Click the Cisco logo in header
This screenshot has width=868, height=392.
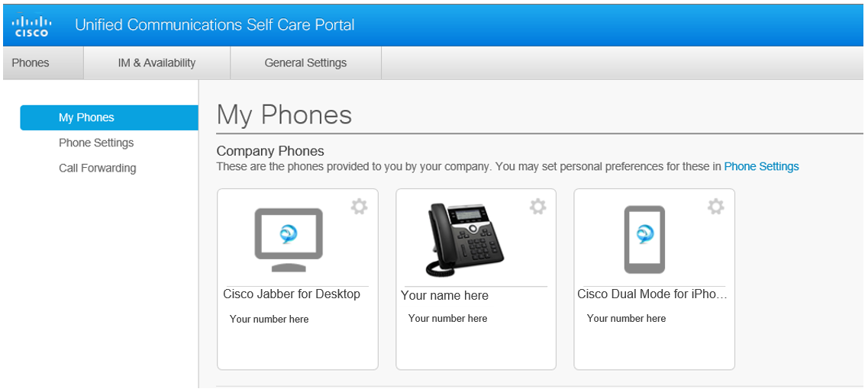31,25
